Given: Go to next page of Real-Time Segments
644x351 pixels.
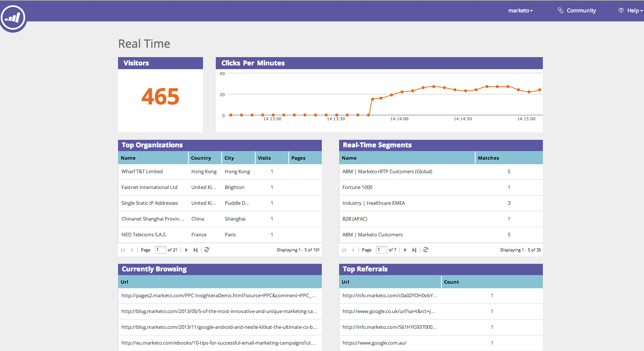Looking at the screenshot, I should [405, 250].
